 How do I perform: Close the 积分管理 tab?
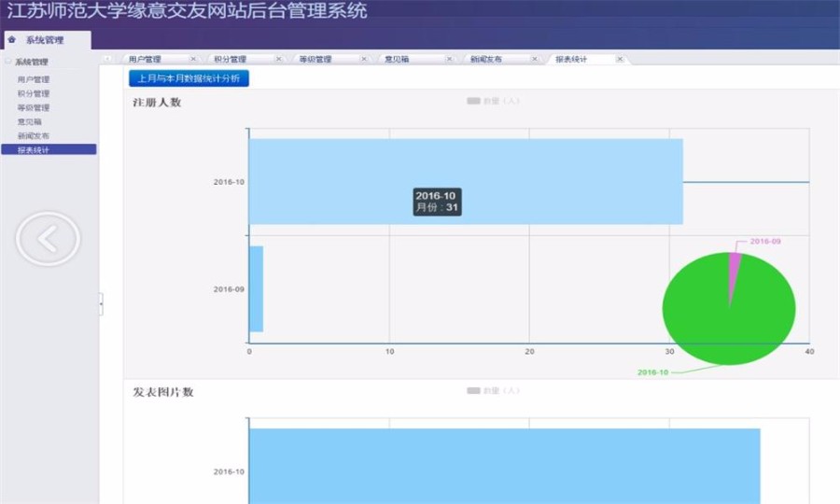pyautogui.click(x=277, y=59)
